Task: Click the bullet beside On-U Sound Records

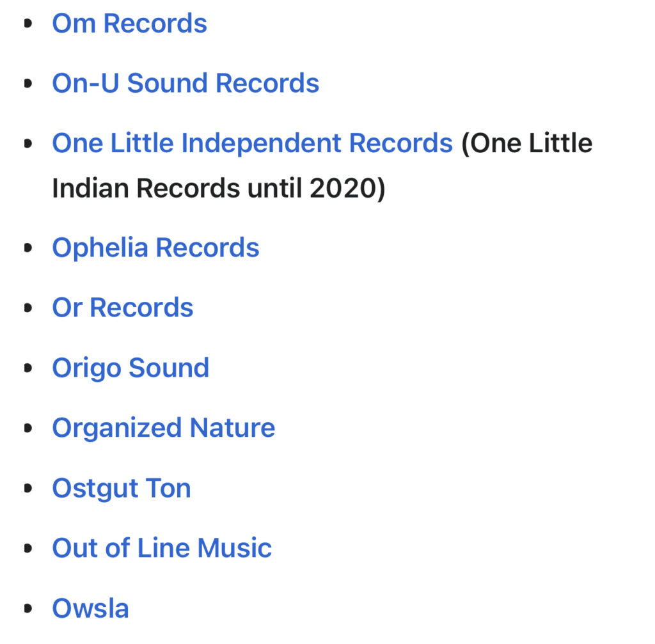Action: (28, 84)
